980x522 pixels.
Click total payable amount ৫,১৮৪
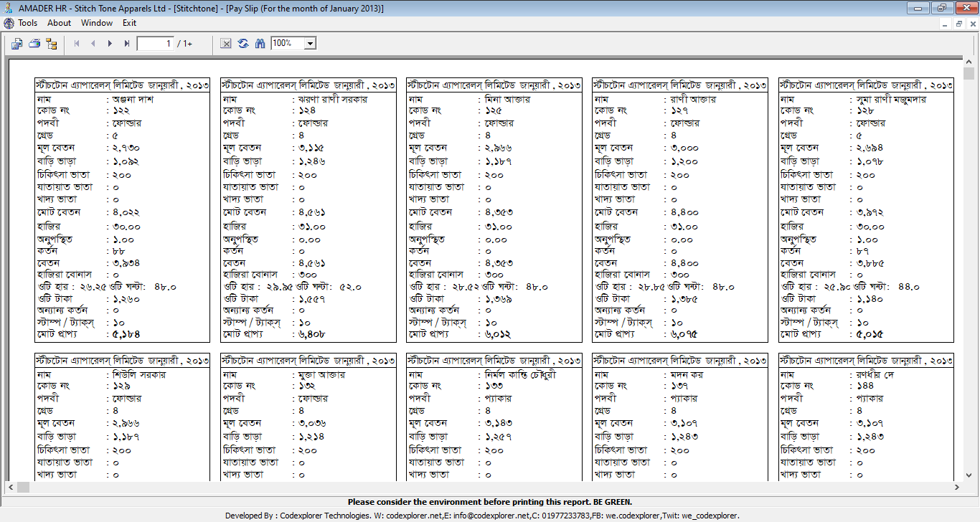coord(126,334)
